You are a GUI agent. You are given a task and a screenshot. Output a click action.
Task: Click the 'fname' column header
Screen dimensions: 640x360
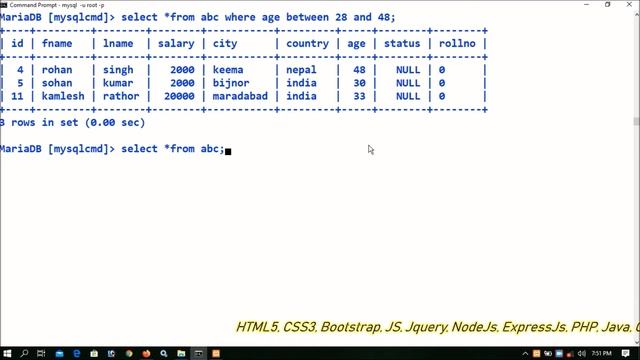tap(57, 43)
